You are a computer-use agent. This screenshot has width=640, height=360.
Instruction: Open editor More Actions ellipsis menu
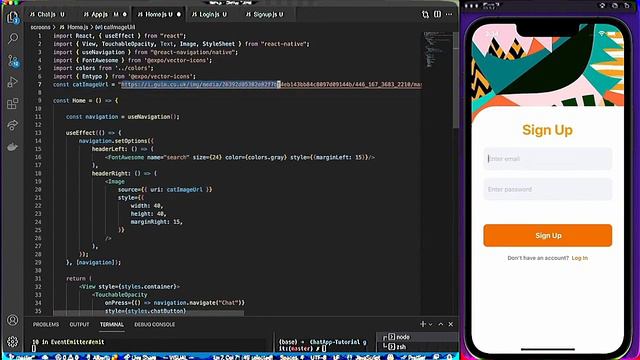(449, 14)
